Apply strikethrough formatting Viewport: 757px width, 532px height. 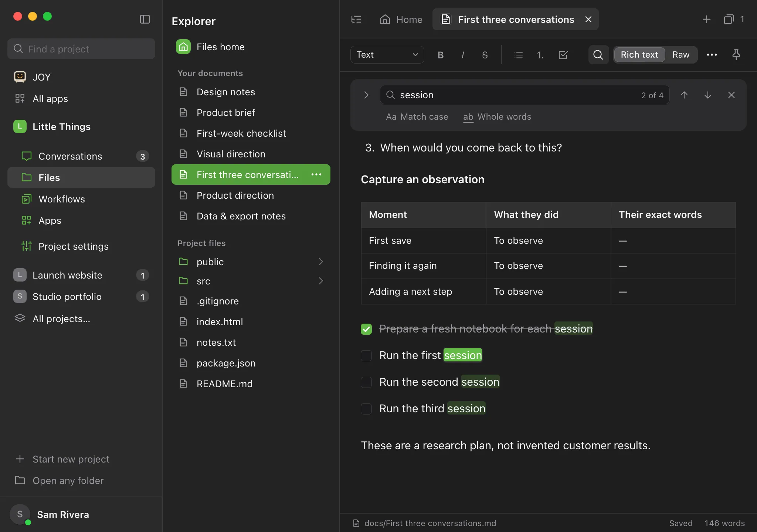pos(485,55)
